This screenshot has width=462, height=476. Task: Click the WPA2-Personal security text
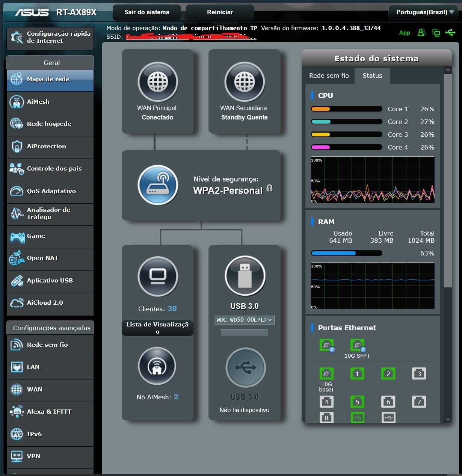coord(228,190)
